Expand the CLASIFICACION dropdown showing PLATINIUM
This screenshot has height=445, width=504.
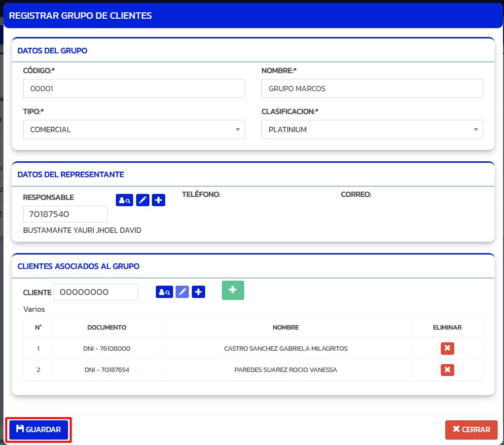tap(372, 130)
